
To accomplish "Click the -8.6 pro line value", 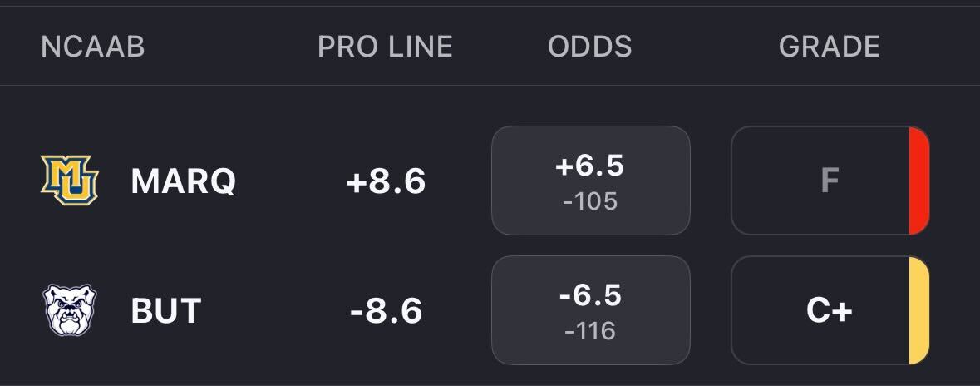I will [x=386, y=311].
